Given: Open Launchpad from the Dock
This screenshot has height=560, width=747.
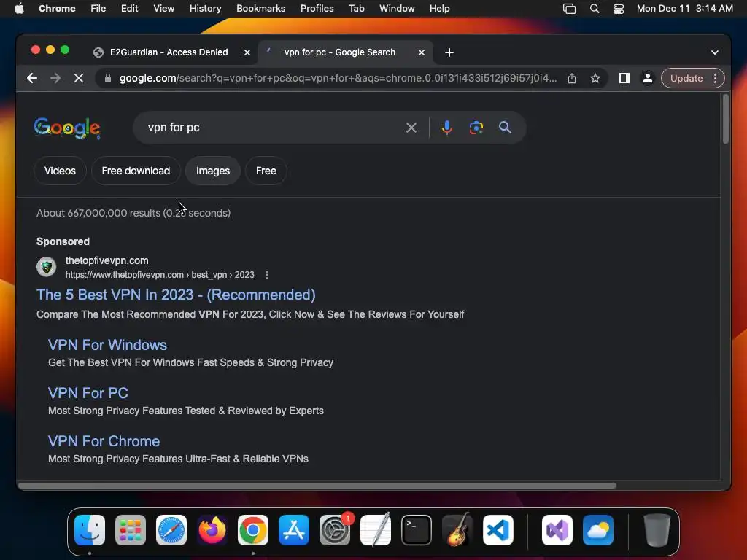Looking at the screenshot, I should [x=131, y=530].
